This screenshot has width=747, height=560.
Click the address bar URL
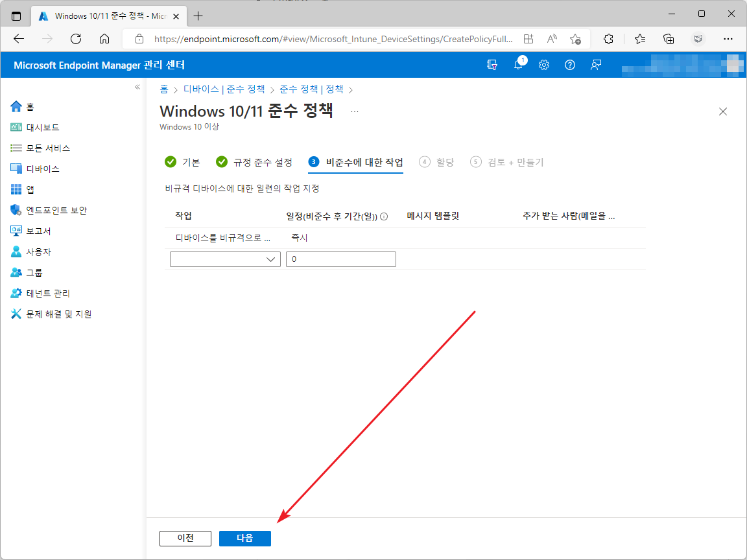point(333,39)
